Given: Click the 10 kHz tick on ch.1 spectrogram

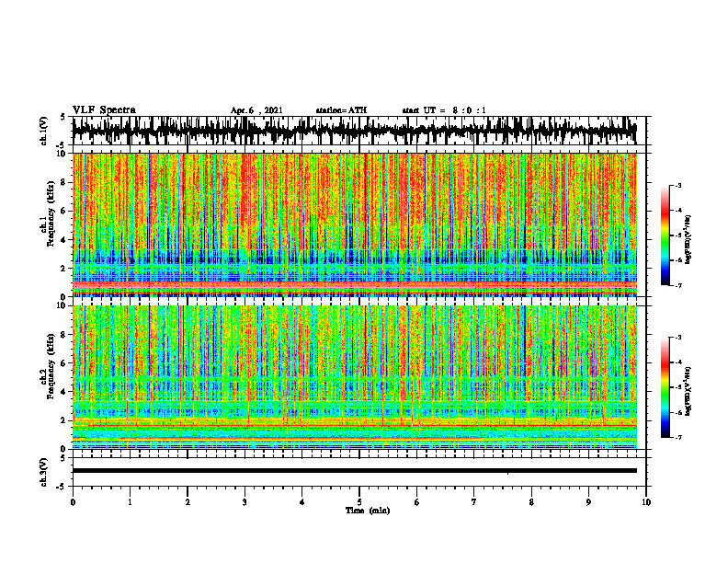Looking at the screenshot, I should 63,154.
